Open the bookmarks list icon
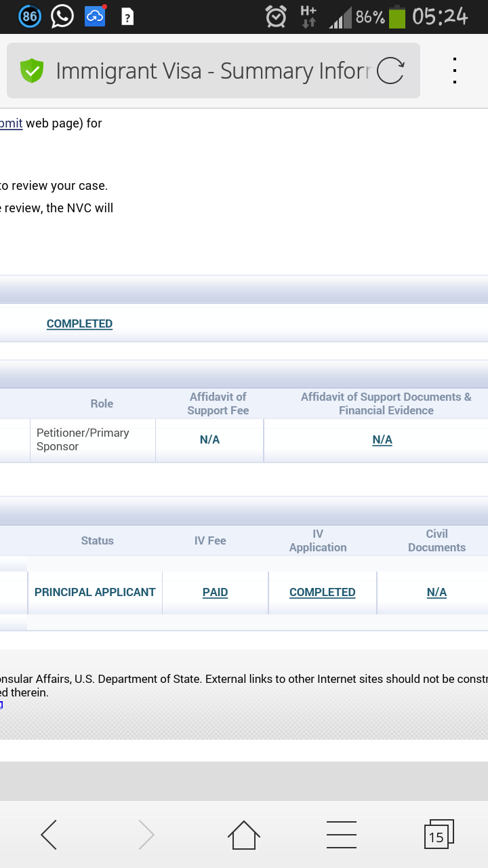Viewport: 488px width, 868px height. pos(341,835)
